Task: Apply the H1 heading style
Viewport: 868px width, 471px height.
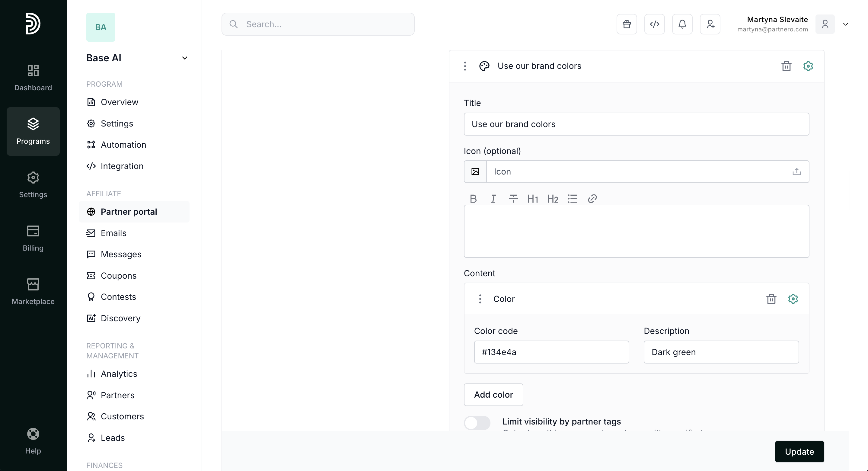Action: tap(532, 199)
